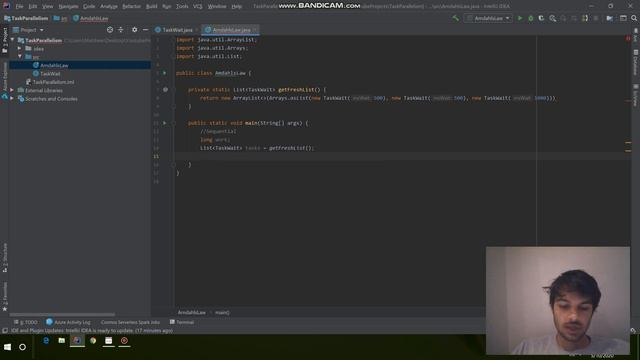This screenshot has height=360, width=640.
Task: Toggle Azure Activity Log tool window
Action: 69,322
